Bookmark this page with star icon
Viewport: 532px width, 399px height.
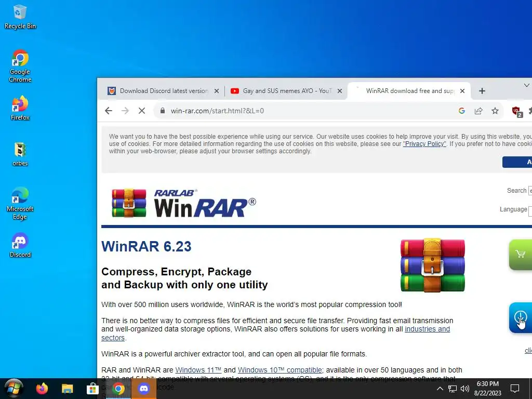coord(495,111)
